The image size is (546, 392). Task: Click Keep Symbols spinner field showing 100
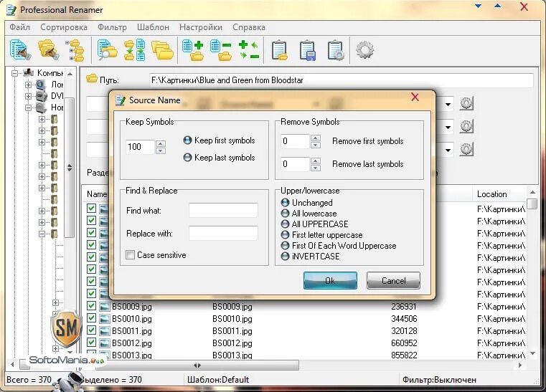pos(140,147)
